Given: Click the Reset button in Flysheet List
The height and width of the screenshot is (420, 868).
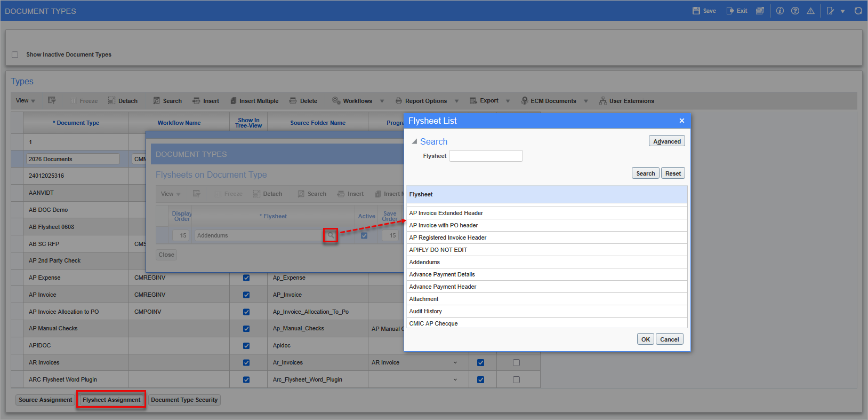Looking at the screenshot, I should point(673,173).
